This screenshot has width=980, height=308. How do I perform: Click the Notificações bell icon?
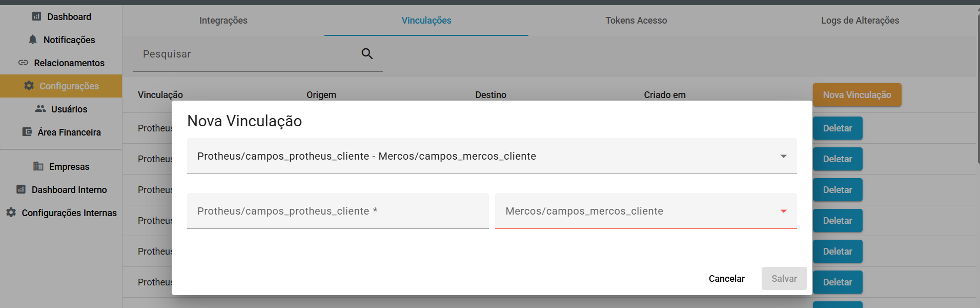tap(33, 40)
